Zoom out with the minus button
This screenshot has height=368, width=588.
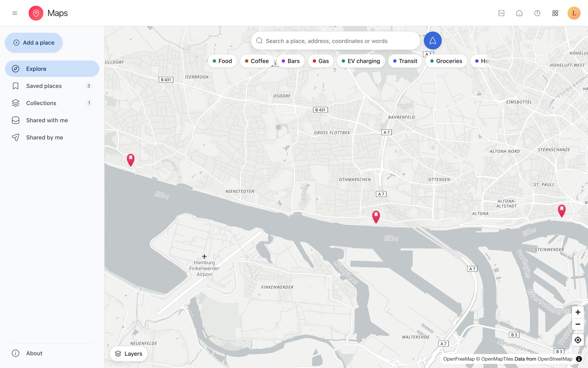point(578,324)
